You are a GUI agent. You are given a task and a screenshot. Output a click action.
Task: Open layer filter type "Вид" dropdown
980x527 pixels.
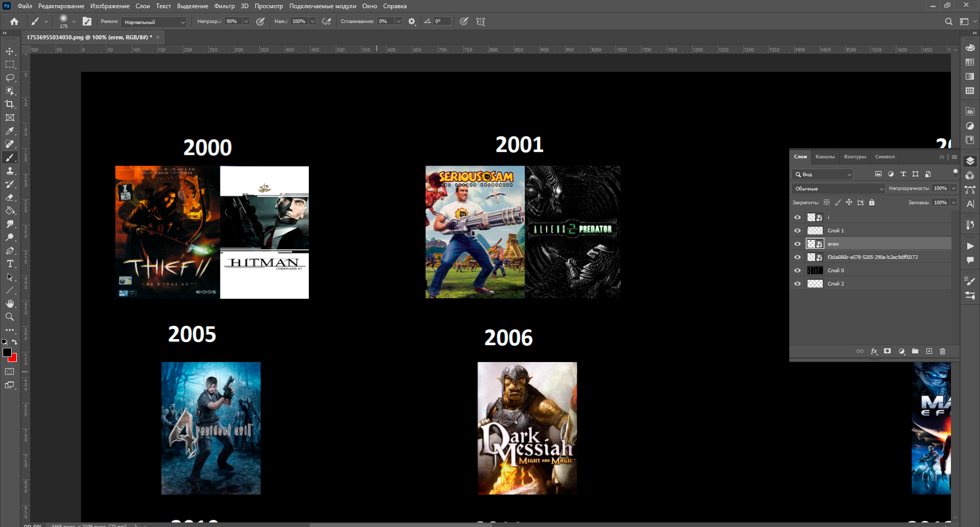click(x=822, y=175)
